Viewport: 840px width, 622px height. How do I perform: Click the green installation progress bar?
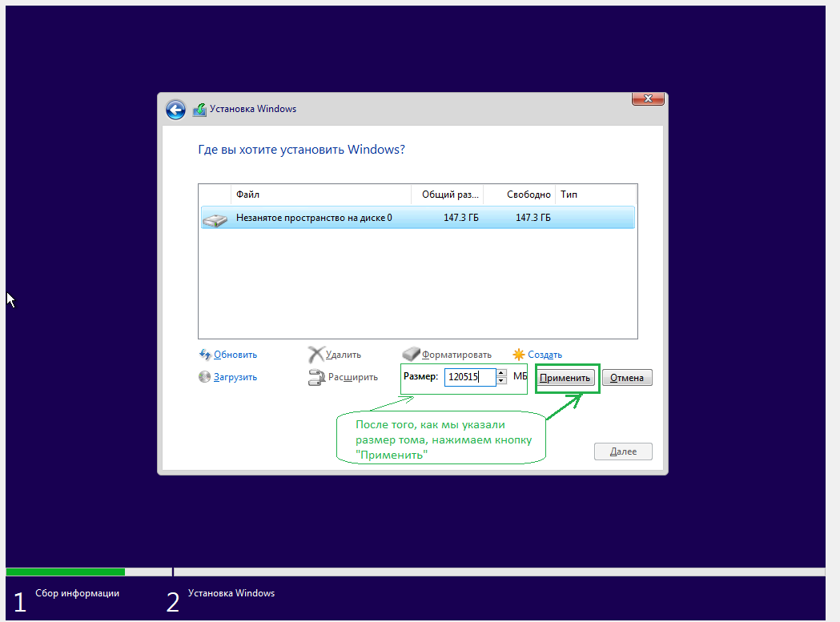click(x=66, y=572)
